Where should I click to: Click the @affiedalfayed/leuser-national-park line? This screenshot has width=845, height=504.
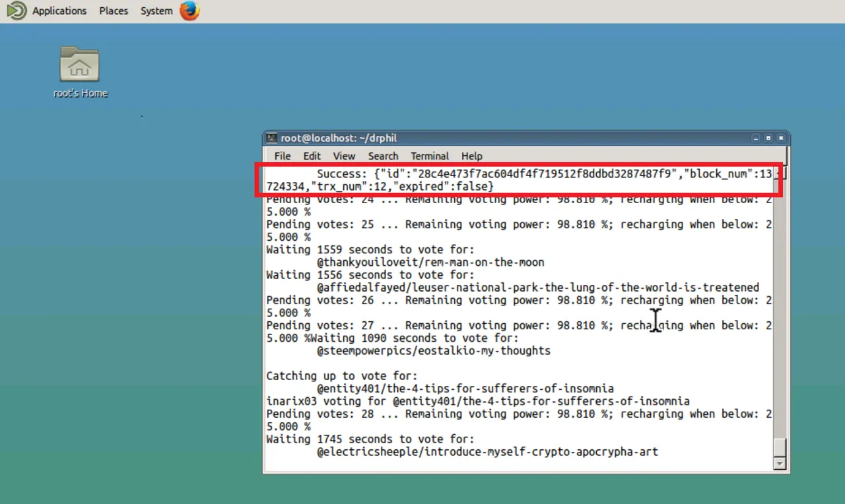coord(538,288)
